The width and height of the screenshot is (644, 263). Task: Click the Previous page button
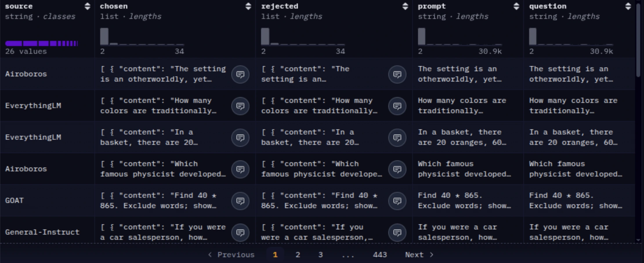click(231, 255)
